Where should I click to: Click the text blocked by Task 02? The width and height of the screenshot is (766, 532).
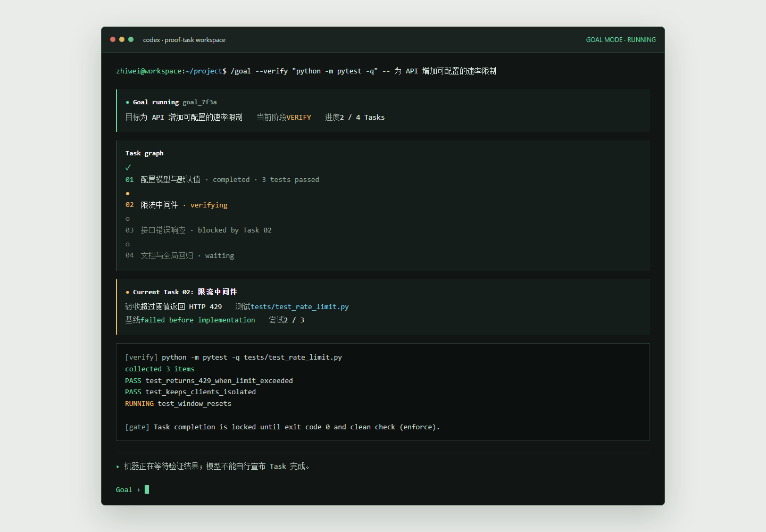pyautogui.click(x=235, y=230)
